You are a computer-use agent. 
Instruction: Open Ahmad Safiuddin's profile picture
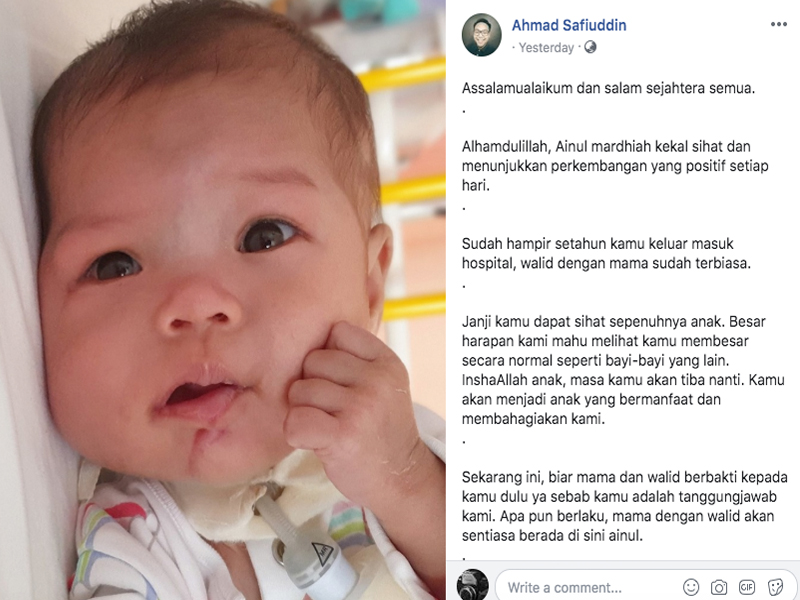481,35
